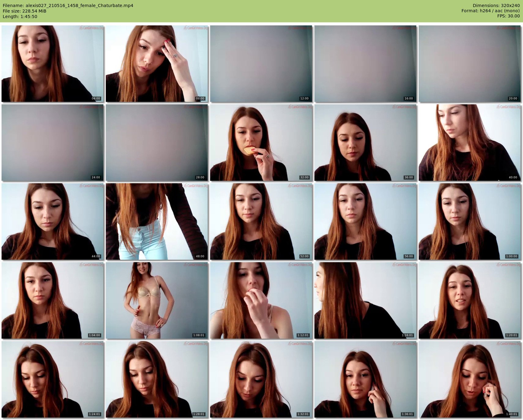Click the thumbnail stamped 1:36:01
The image size is (523, 420).
tap(365, 379)
